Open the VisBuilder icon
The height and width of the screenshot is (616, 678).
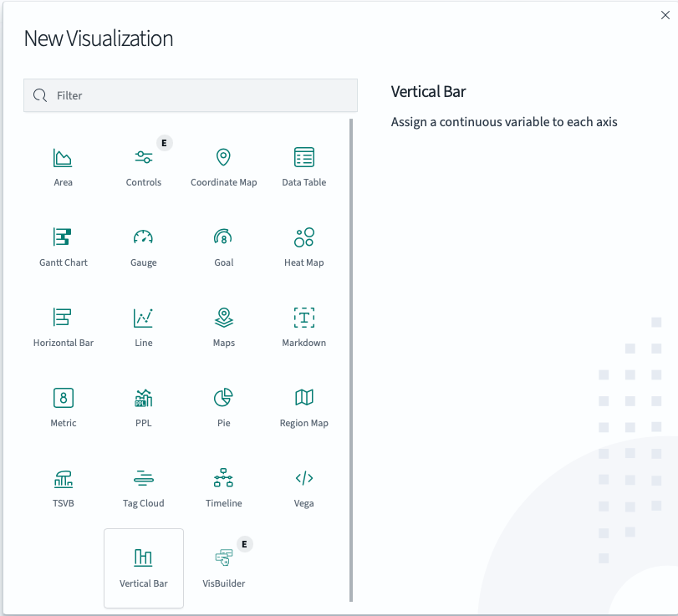[x=224, y=557]
